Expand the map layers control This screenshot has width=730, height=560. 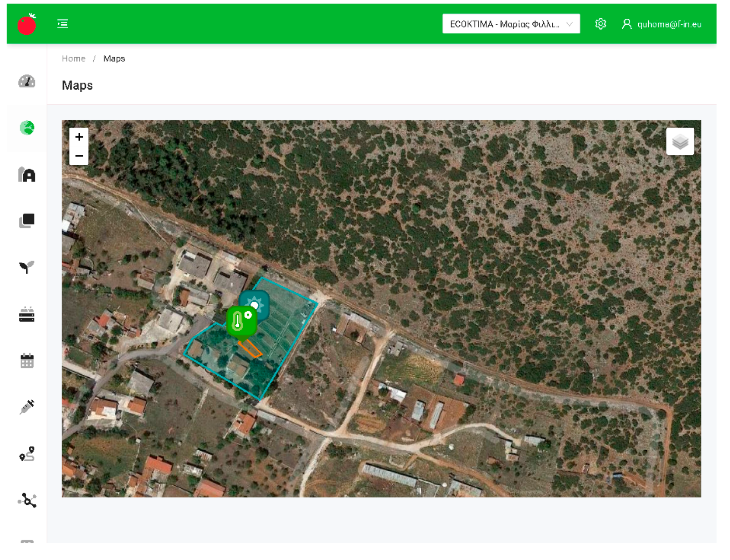679,141
